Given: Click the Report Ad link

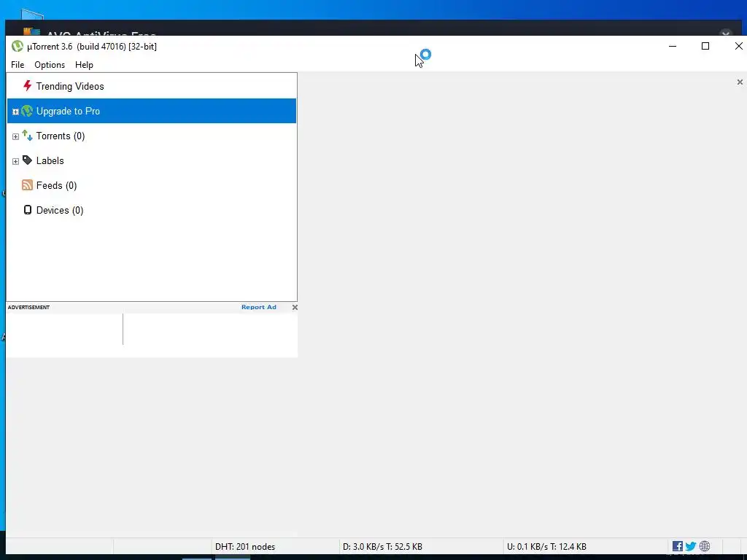Looking at the screenshot, I should click(x=259, y=307).
